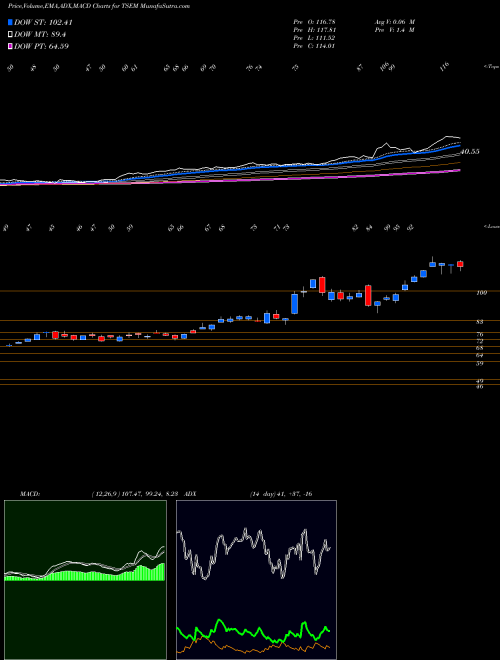Click the 116 top label above the EMA chart
Screen dimensions: 500x660
pyautogui.click(x=445, y=67)
